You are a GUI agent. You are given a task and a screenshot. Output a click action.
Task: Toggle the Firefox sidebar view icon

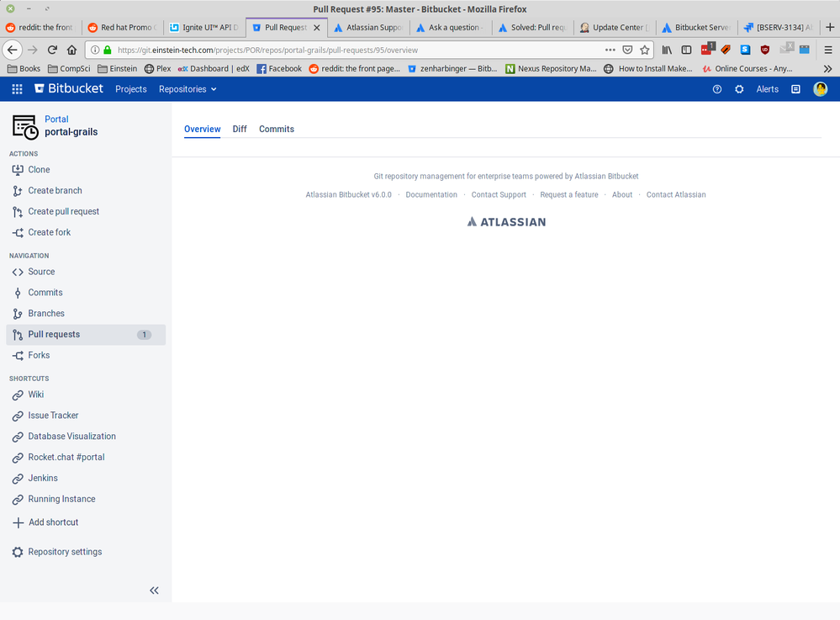click(x=686, y=50)
